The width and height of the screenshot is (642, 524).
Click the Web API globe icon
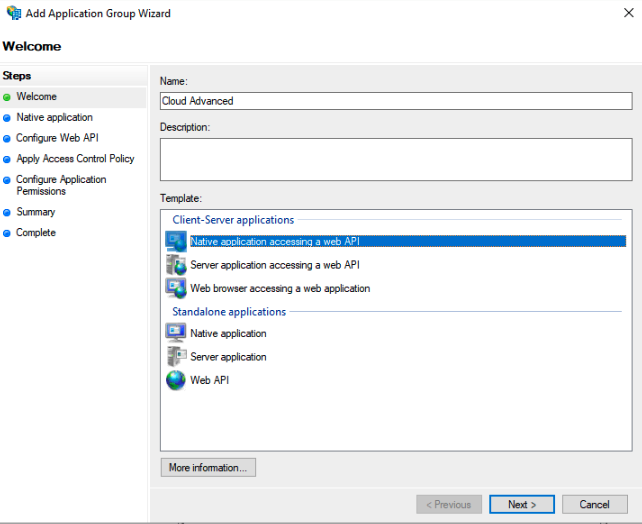pyautogui.click(x=175, y=380)
